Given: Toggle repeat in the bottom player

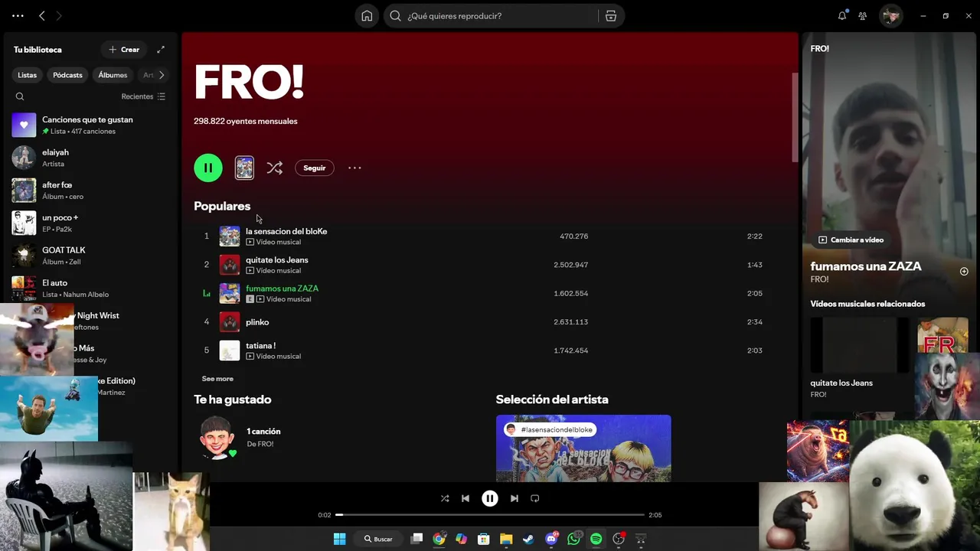Looking at the screenshot, I should tap(535, 498).
